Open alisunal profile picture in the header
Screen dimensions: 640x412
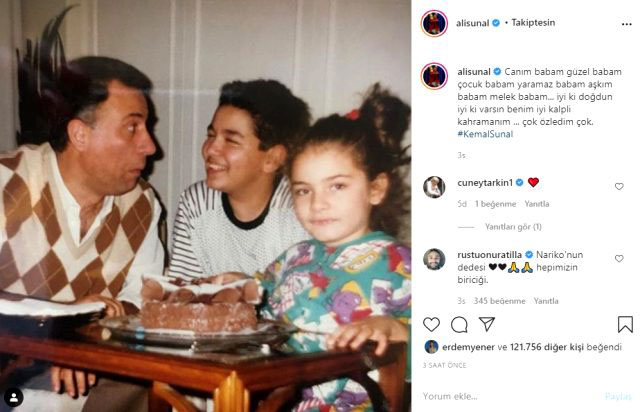coord(434,23)
